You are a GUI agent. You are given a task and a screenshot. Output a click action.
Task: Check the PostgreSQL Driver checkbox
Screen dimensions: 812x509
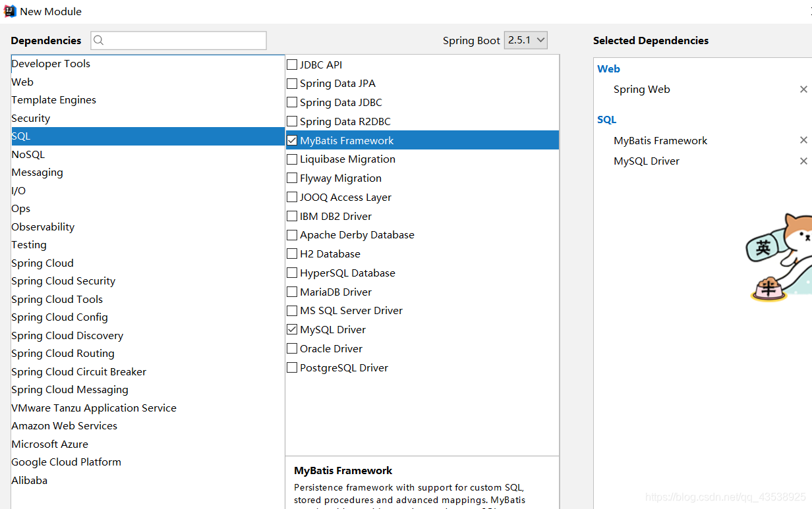(292, 367)
